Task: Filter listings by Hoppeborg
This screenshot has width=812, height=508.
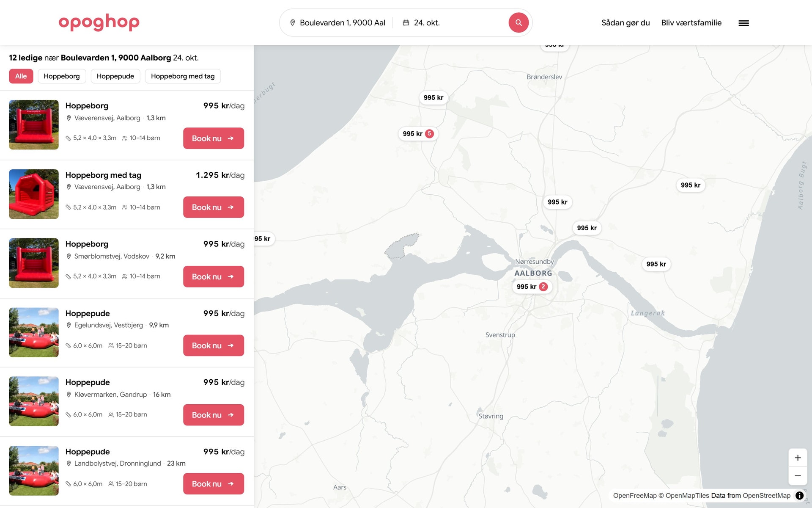Action: pyautogui.click(x=62, y=76)
